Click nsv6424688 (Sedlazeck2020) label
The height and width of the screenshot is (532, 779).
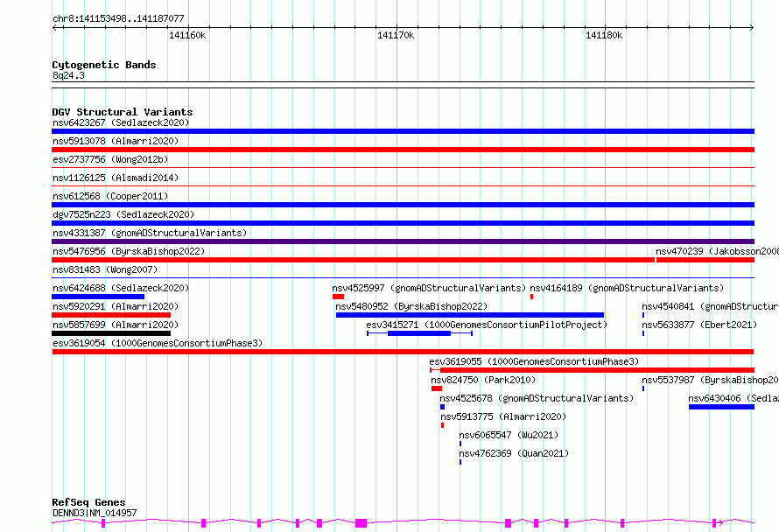coord(121,288)
